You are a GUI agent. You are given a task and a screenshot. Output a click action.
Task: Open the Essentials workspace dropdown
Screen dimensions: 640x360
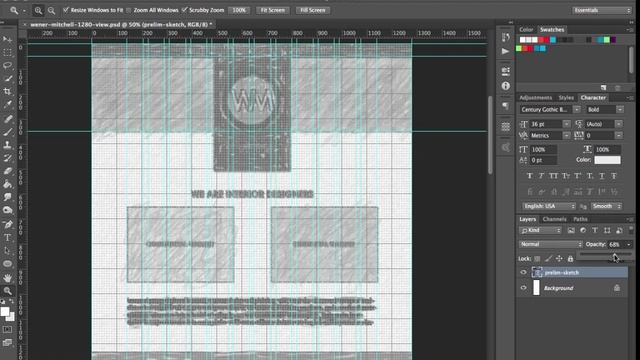[x=602, y=10]
